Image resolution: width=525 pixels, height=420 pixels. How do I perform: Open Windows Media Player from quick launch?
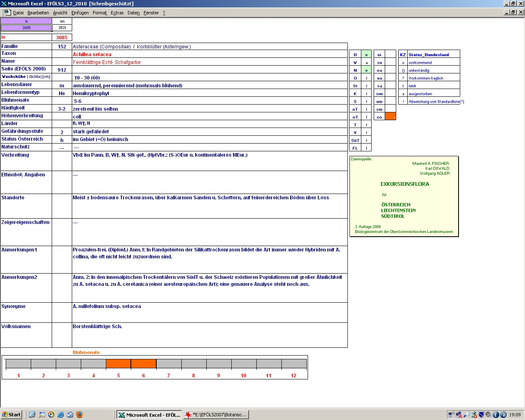(51, 415)
